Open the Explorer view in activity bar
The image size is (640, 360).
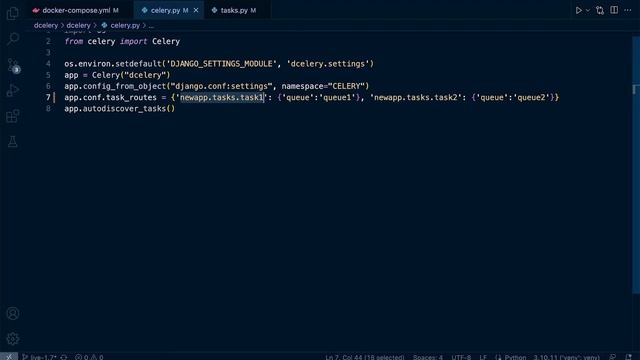[13, 13]
